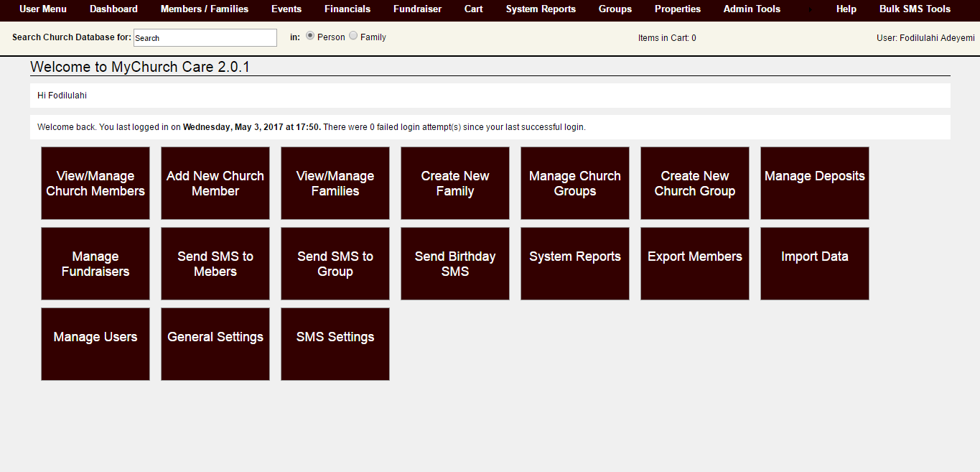Open the General Settings tile
This screenshot has height=472, width=980.
point(215,344)
